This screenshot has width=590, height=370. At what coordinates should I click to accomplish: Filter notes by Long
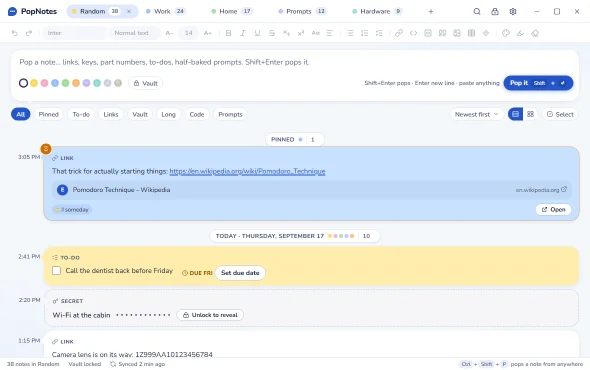point(169,114)
